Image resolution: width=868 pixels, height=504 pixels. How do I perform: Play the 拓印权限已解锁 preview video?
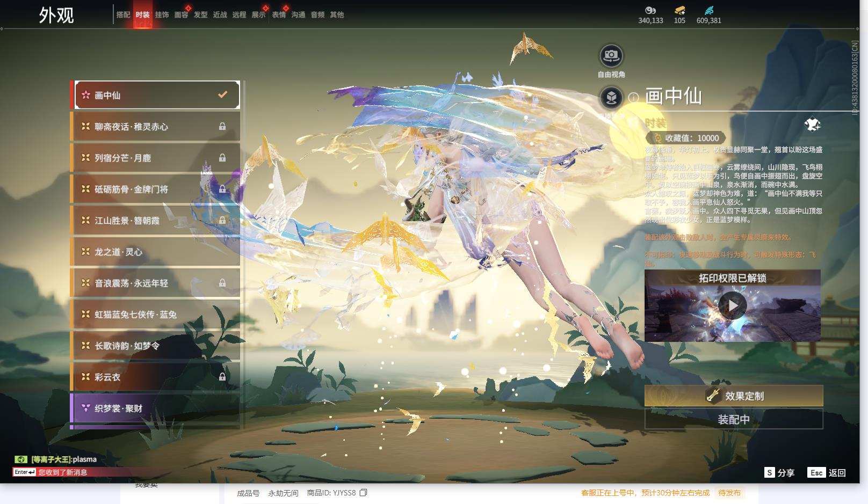[x=733, y=305]
